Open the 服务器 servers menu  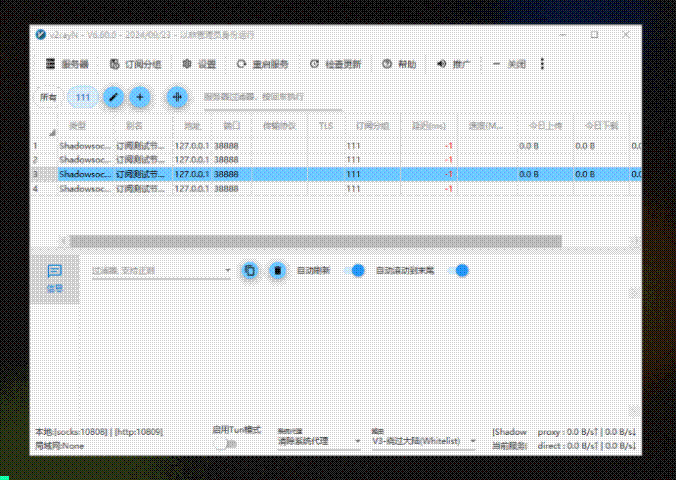tap(67, 64)
